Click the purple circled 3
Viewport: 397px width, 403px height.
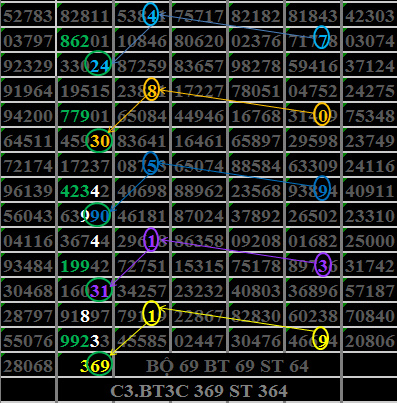pos(323,265)
